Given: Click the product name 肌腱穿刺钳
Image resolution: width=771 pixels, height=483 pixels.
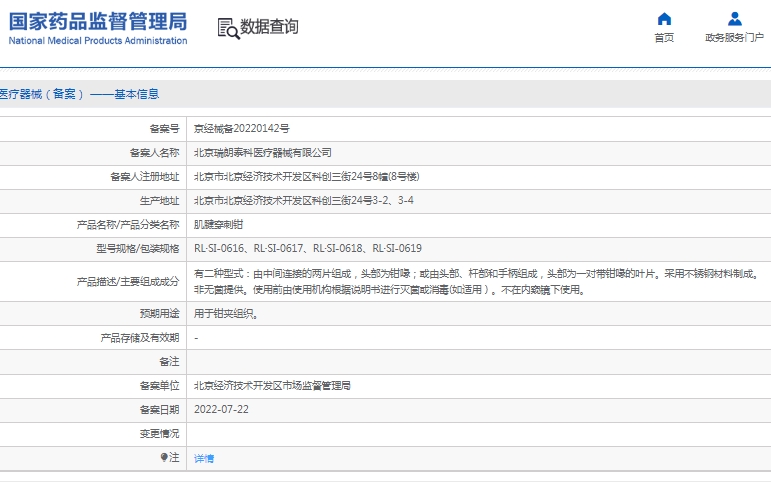Looking at the screenshot, I should (x=218, y=225).
